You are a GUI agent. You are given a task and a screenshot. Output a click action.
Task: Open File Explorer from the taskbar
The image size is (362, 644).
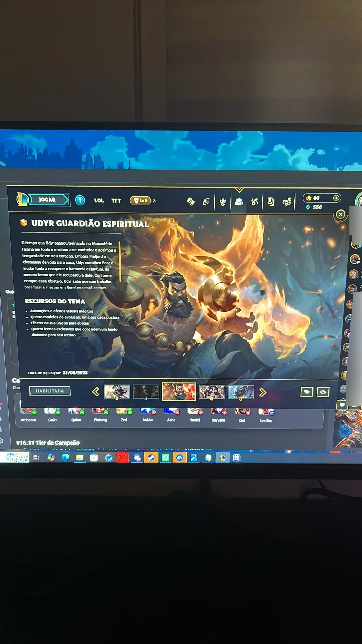[79, 458]
